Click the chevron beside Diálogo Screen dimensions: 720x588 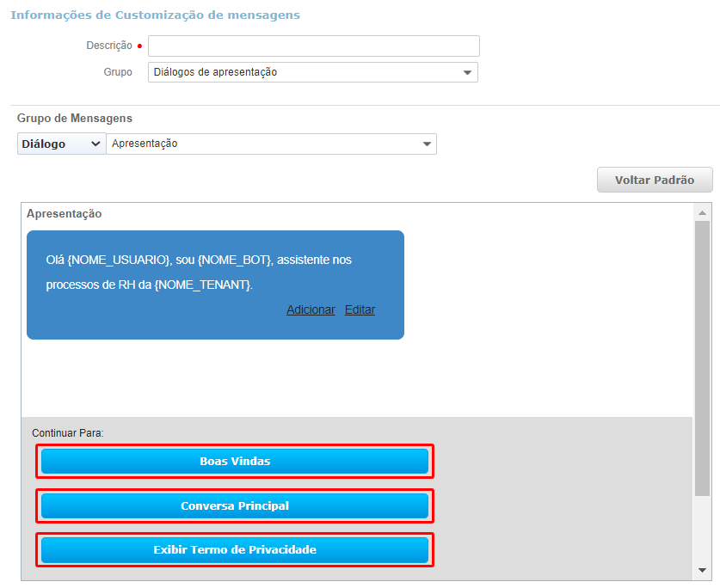(x=95, y=144)
